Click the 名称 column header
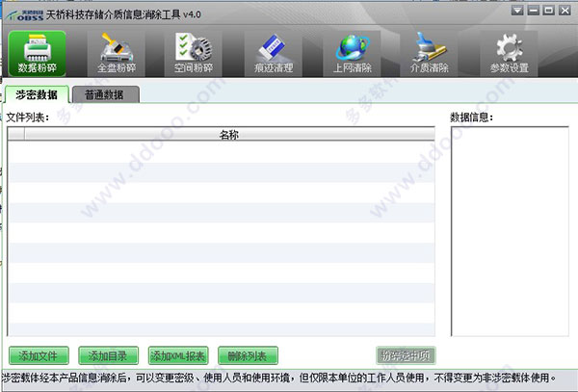This screenshot has height=392, width=578. click(229, 134)
